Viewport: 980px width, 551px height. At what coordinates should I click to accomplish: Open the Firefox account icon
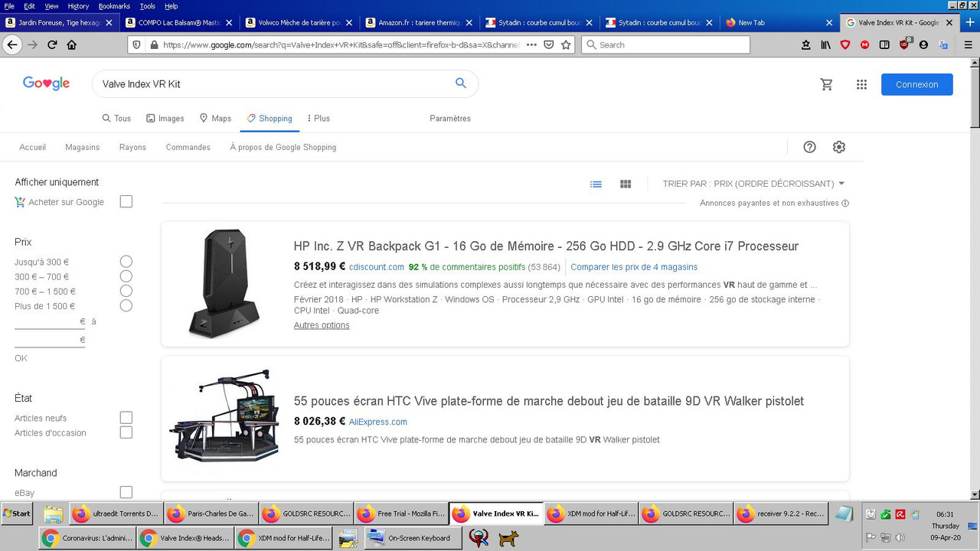pos(923,45)
